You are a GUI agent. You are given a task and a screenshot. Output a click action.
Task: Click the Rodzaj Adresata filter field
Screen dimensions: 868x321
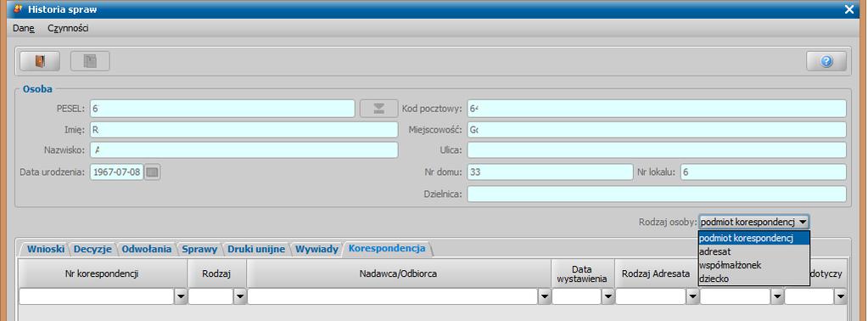pyautogui.click(x=651, y=297)
